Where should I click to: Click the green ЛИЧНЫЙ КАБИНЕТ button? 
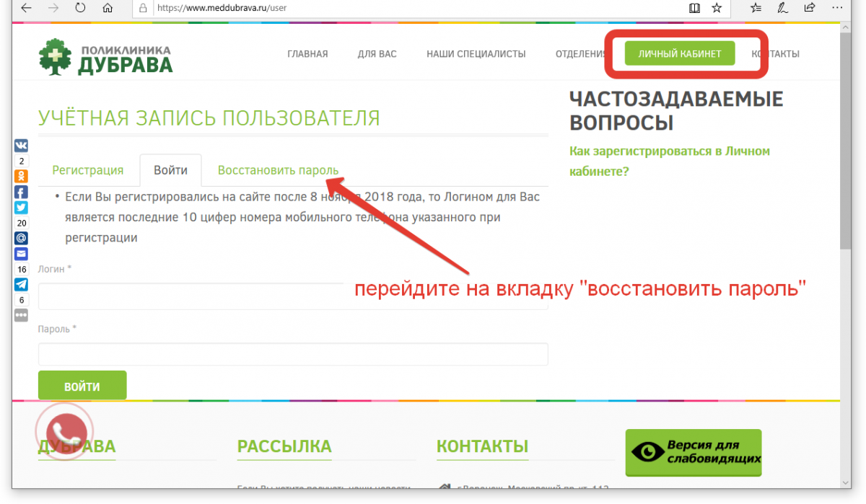tap(679, 54)
